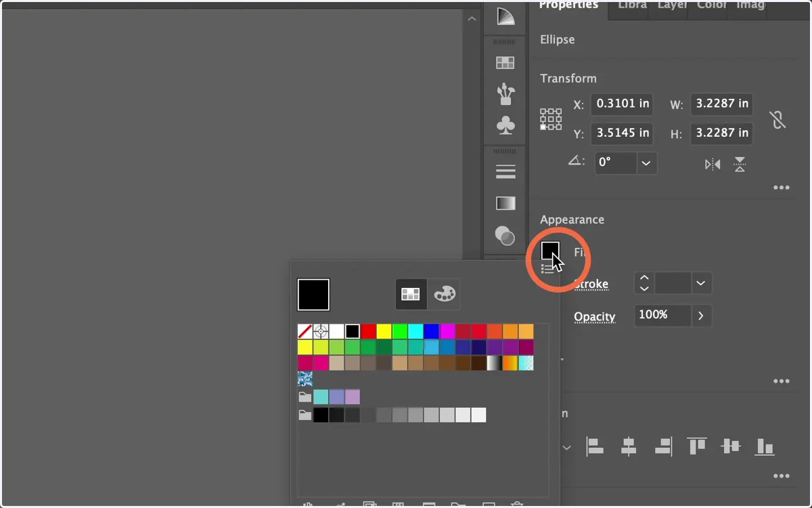Click the H height field
The width and height of the screenshot is (812, 508).
coord(722,133)
